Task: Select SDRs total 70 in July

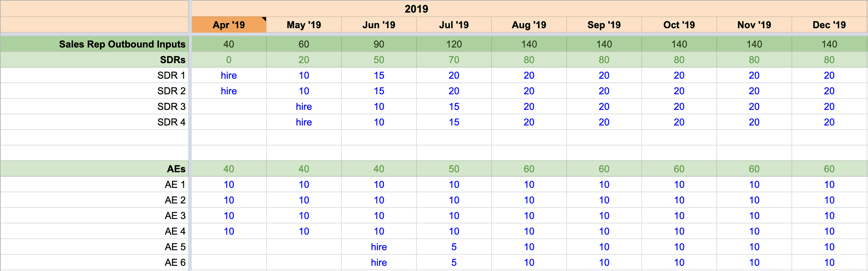Action: [x=454, y=60]
